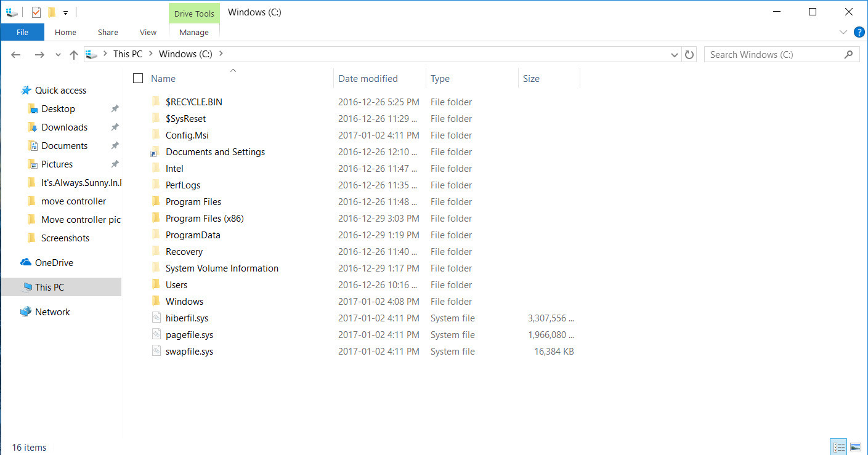Viewport: 868px width, 455px height.
Task: Click This PC in address breadcrumb
Action: tap(128, 54)
